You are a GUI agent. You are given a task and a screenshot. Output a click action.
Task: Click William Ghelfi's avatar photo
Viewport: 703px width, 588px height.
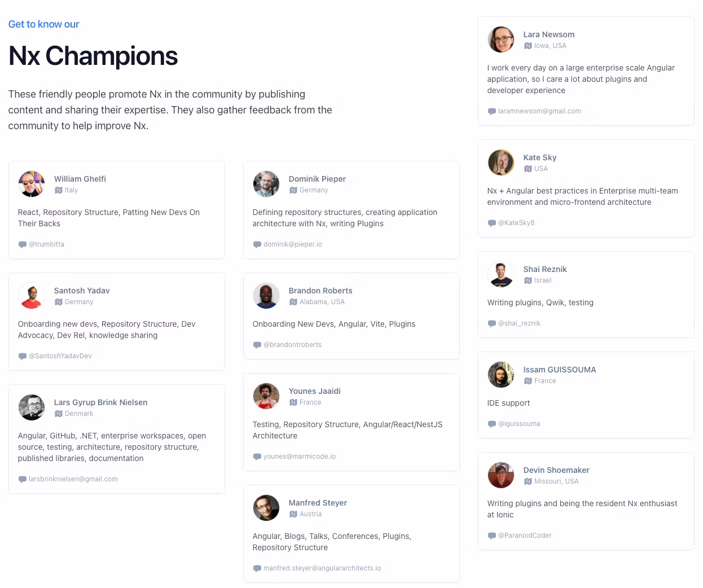[x=32, y=184]
